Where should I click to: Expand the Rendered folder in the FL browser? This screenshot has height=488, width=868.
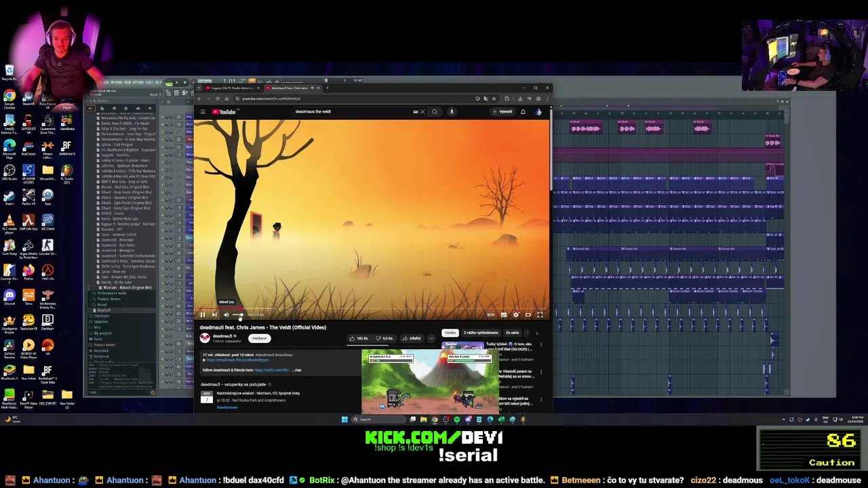pos(101,357)
